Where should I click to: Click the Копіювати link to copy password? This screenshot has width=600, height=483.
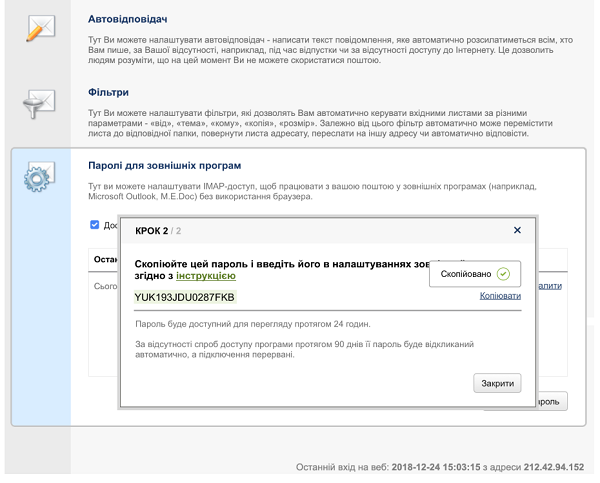pos(500,295)
